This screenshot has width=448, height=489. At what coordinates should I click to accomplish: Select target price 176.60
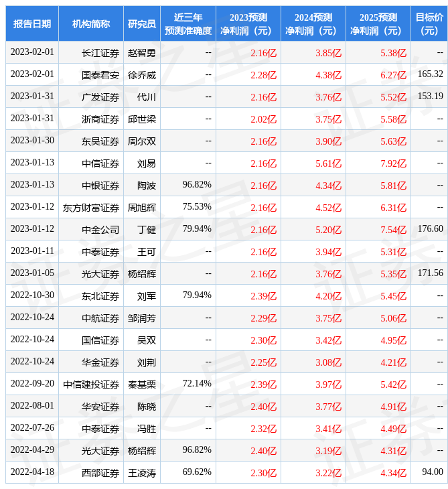(x=430, y=229)
